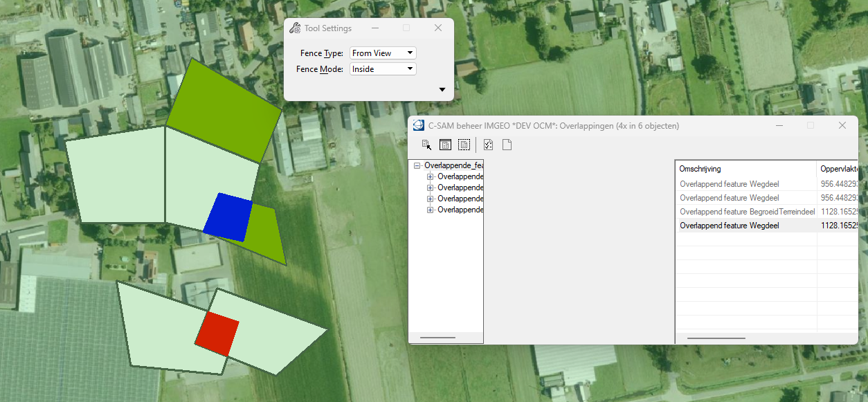The width and height of the screenshot is (868, 402).
Task: Collapse the Overlappende_fea root tree node
Action: click(417, 166)
